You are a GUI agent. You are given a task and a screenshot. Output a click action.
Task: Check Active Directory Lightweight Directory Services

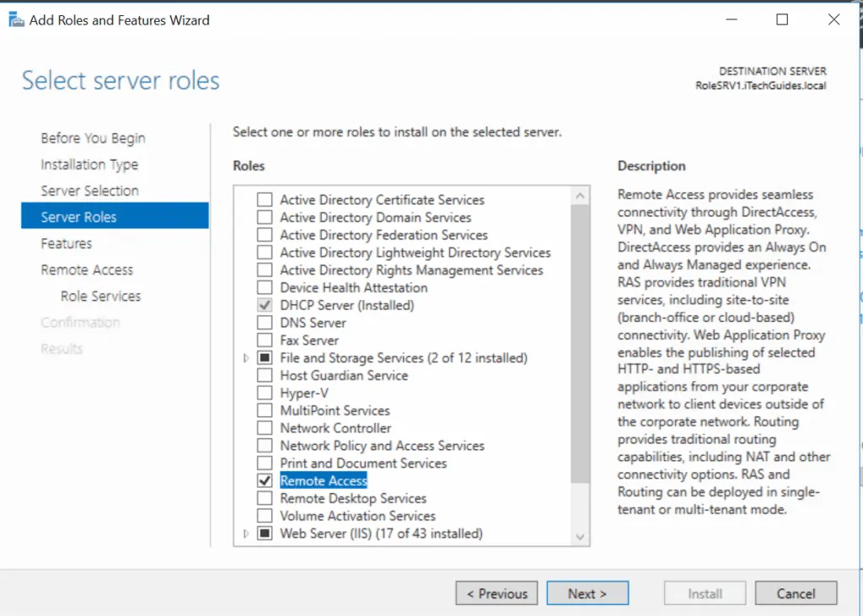(265, 253)
